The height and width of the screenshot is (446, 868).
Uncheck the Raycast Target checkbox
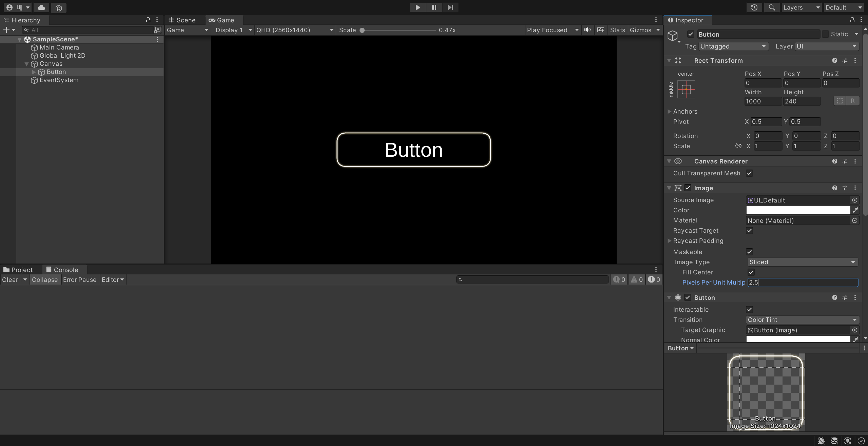[750, 231]
